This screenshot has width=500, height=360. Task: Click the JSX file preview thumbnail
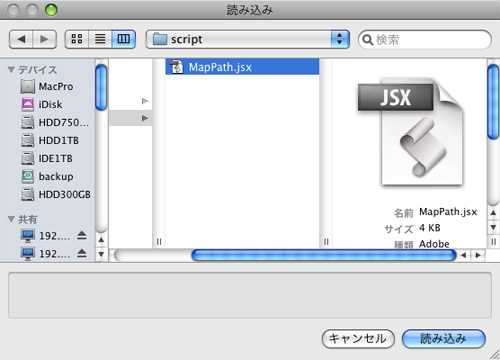[x=411, y=132]
